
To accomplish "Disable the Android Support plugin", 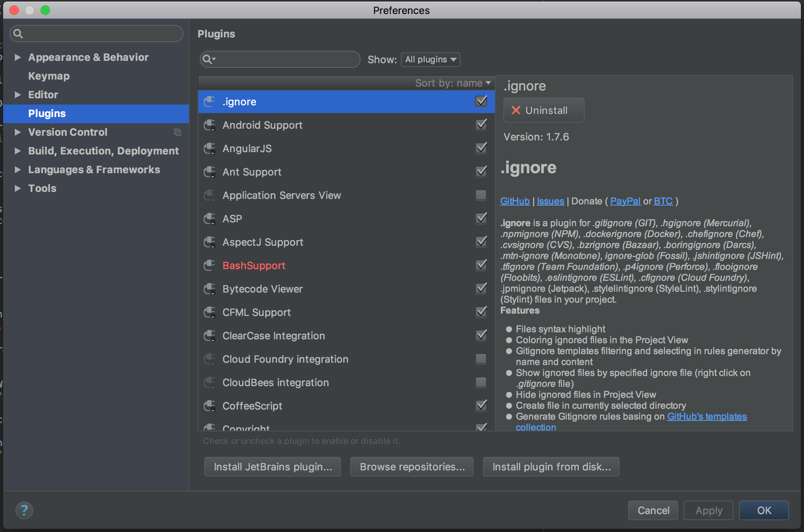I will point(481,124).
